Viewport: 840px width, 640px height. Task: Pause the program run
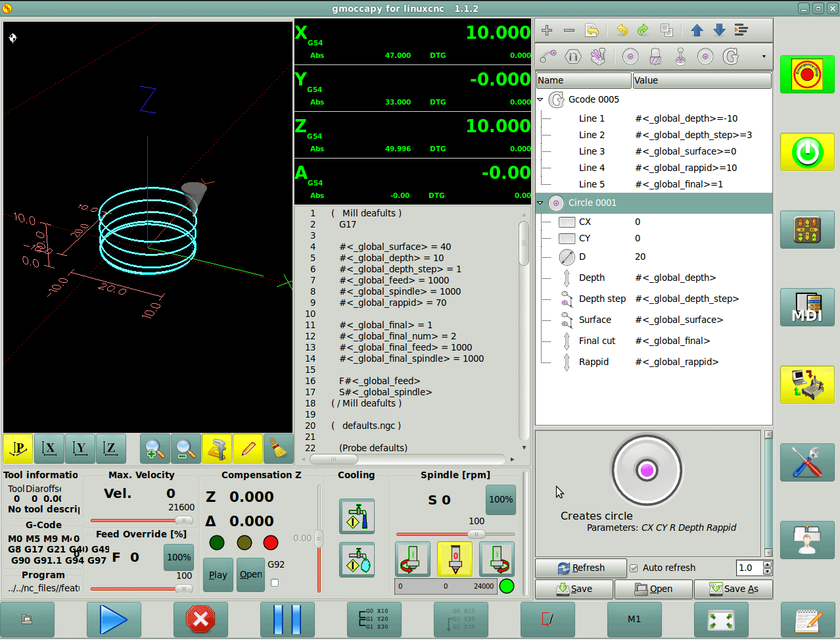[x=287, y=620]
